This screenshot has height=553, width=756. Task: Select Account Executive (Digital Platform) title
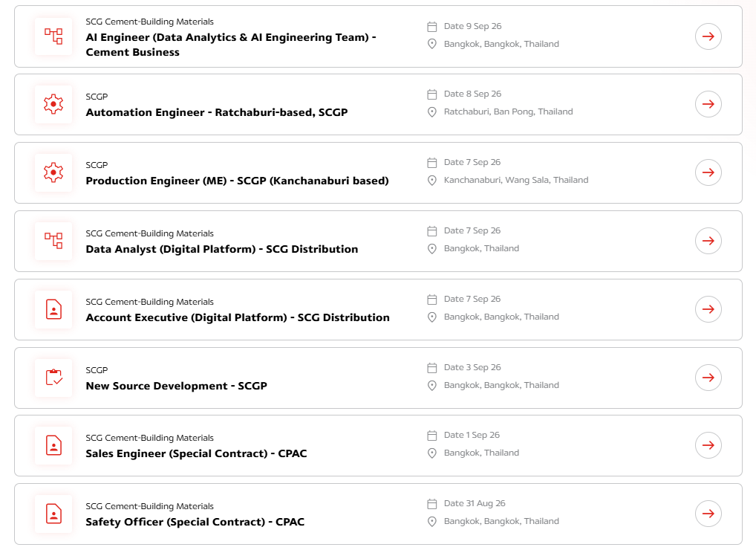click(238, 317)
